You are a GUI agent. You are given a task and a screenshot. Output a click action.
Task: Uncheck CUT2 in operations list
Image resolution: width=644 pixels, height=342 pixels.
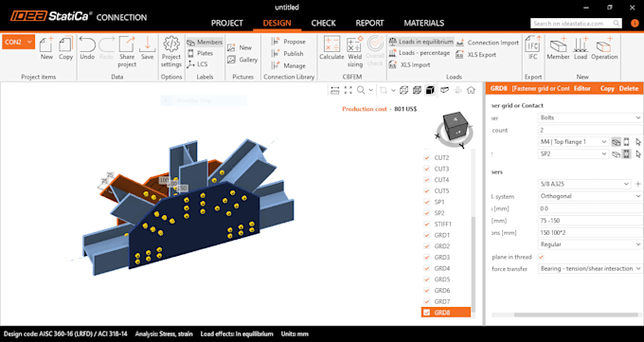(427, 157)
